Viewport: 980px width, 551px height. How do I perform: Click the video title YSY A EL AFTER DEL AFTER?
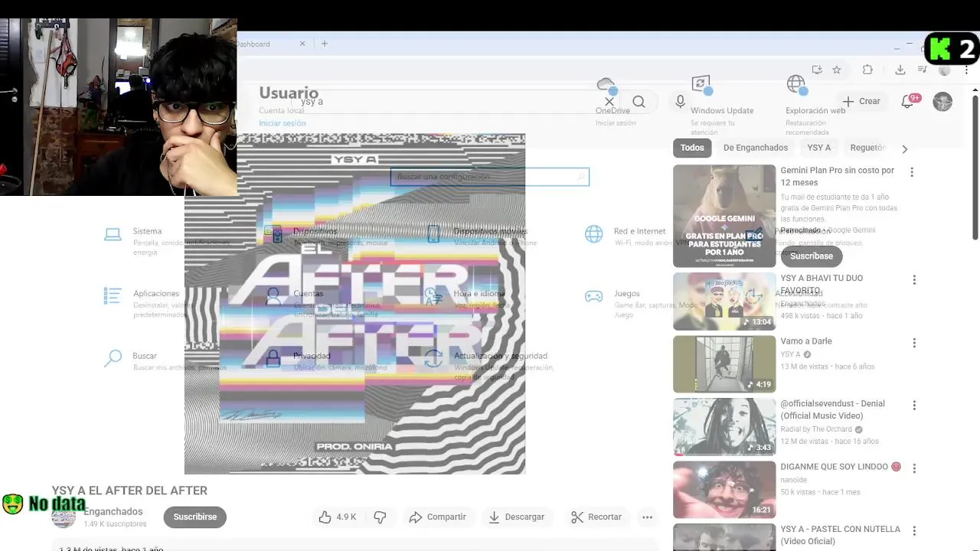129,491
